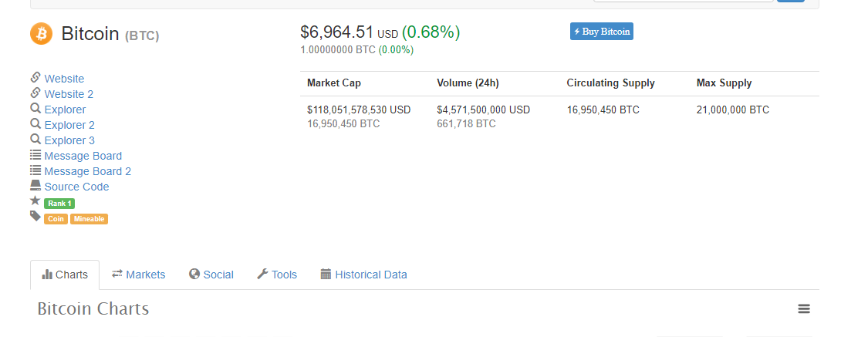Switch to the Markets tab
The width and height of the screenshot is (868, 337).
(138, 275)
